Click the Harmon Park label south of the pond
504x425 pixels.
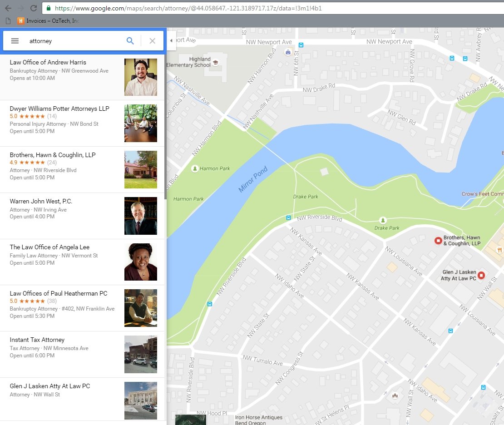click(x=188, y=199)
